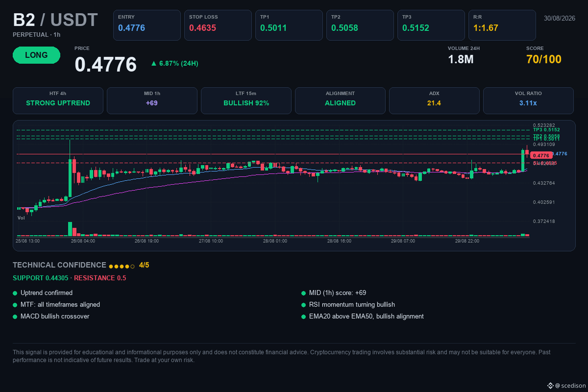Click the large PRICE value 0.4776

tap(106, 64)
